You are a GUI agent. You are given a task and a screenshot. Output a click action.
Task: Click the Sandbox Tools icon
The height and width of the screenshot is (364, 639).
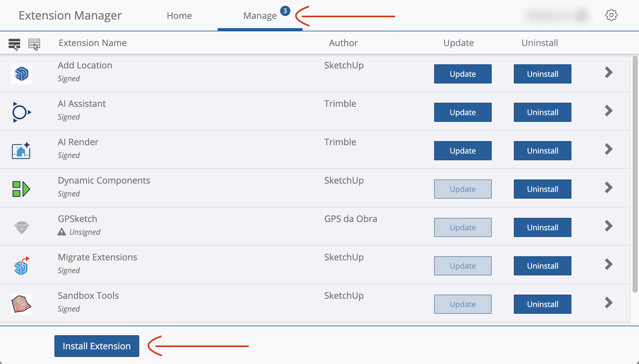[x=21, y=304]
